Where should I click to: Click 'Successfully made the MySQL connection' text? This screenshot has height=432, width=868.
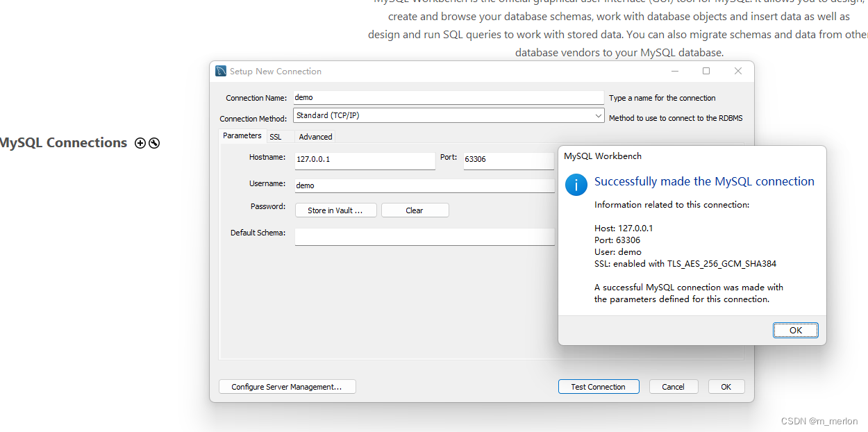[704, 181]
